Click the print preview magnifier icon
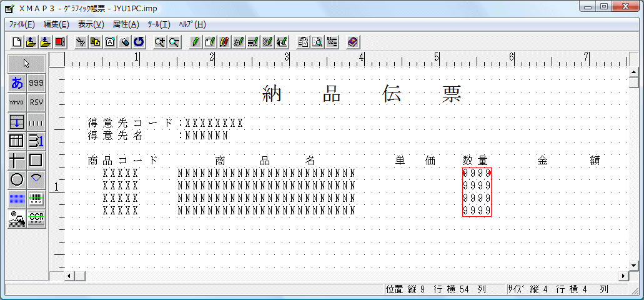The image size is (644, 300). point(317,42)
